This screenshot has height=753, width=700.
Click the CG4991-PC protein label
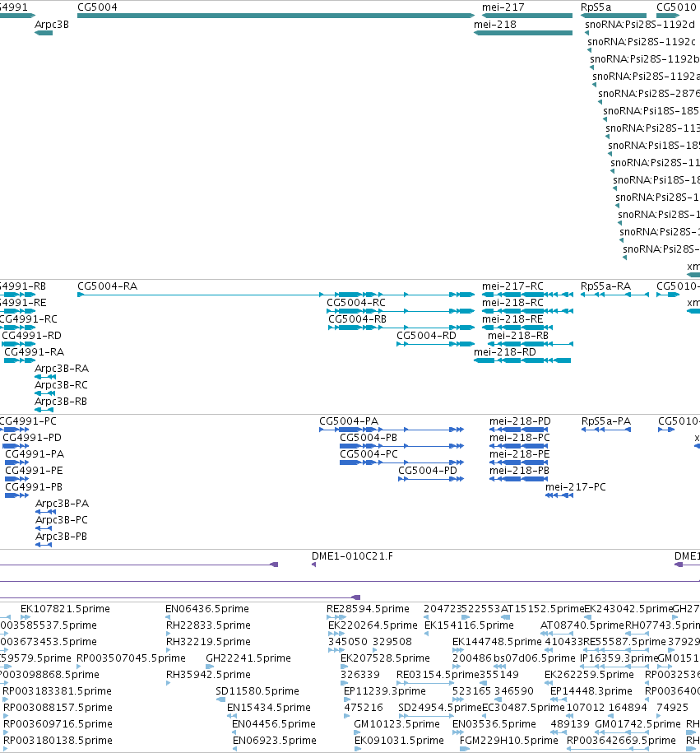[28, 421]
